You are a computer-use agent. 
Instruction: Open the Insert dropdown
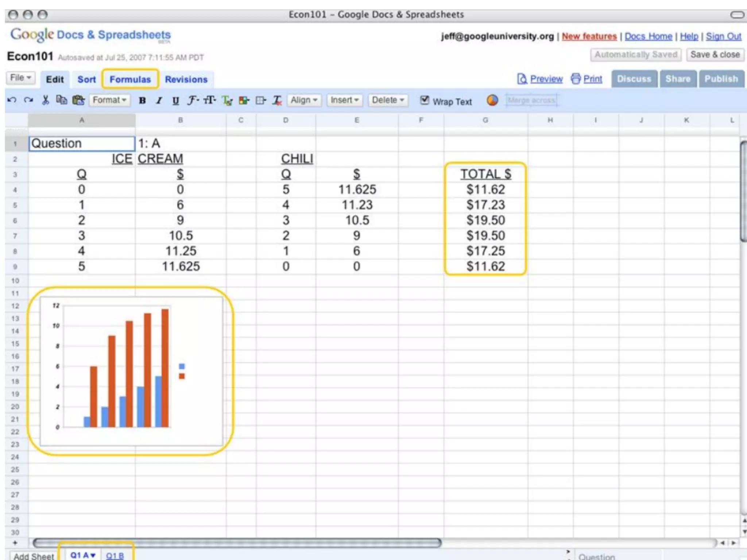coord(344,100)
